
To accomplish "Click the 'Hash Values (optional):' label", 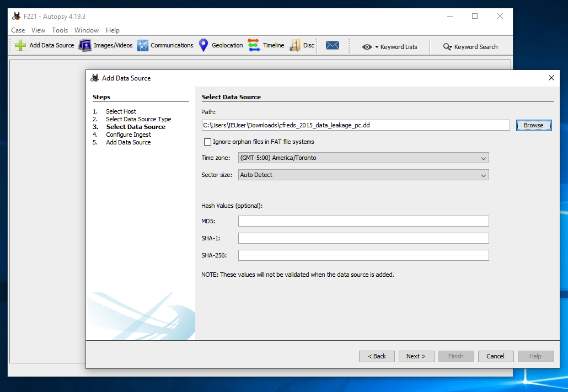I will (232, 206).
